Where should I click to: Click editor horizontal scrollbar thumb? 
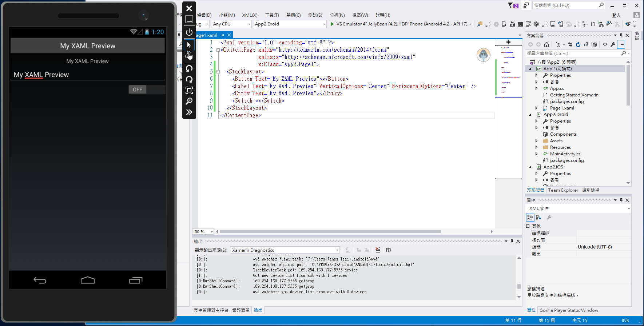pos(331,231)
